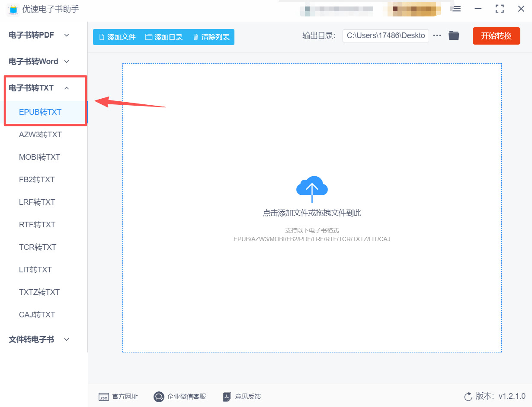Expand the 电子书转Word section
The image size is (532, 407).
tap(66, 61)
